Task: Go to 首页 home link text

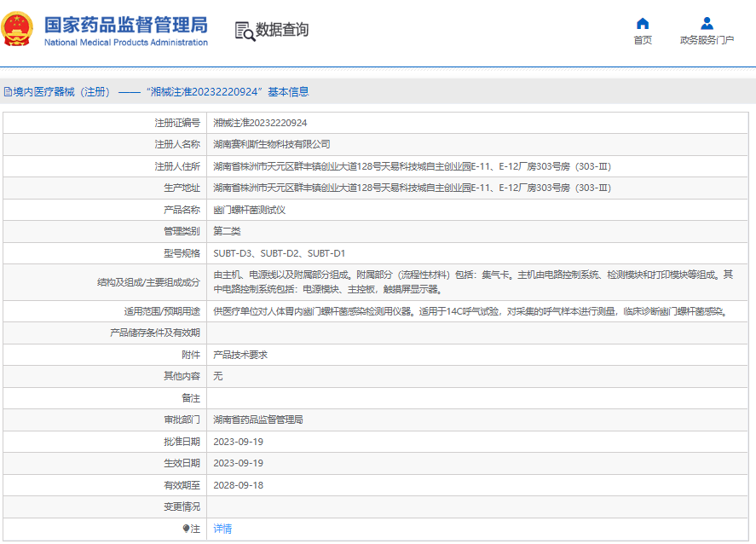Action: (x=643, y=40)
